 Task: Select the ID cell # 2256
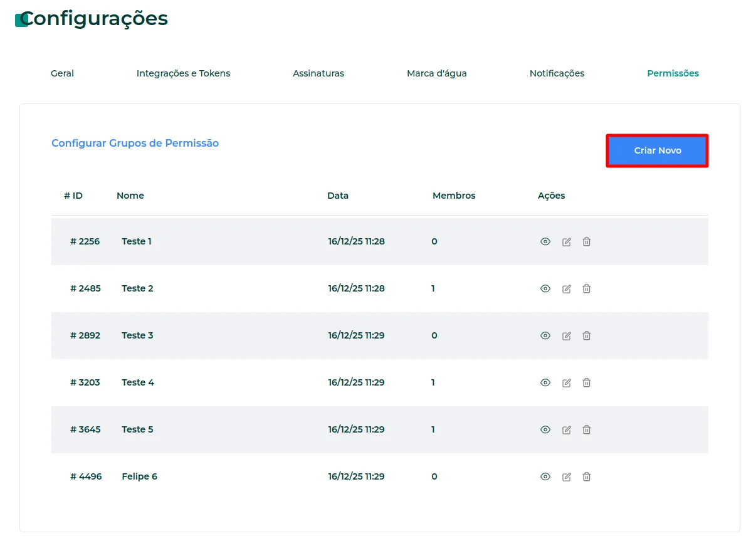85,241
